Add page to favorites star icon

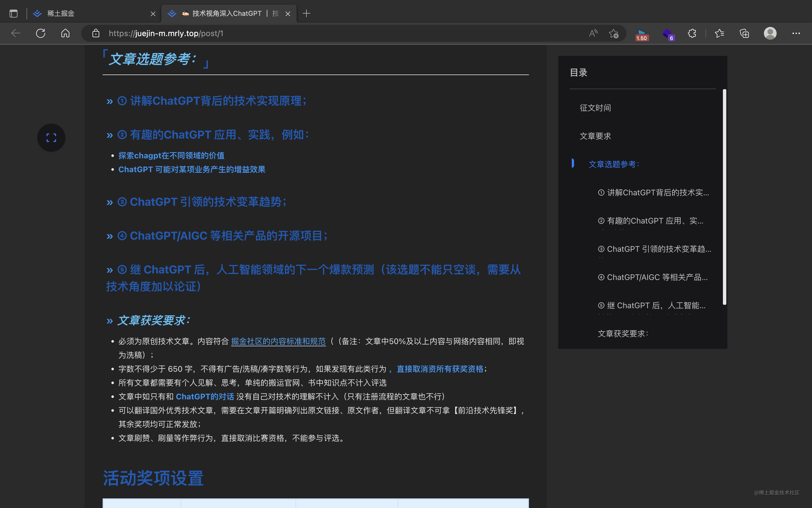click(x=614, y=33)
